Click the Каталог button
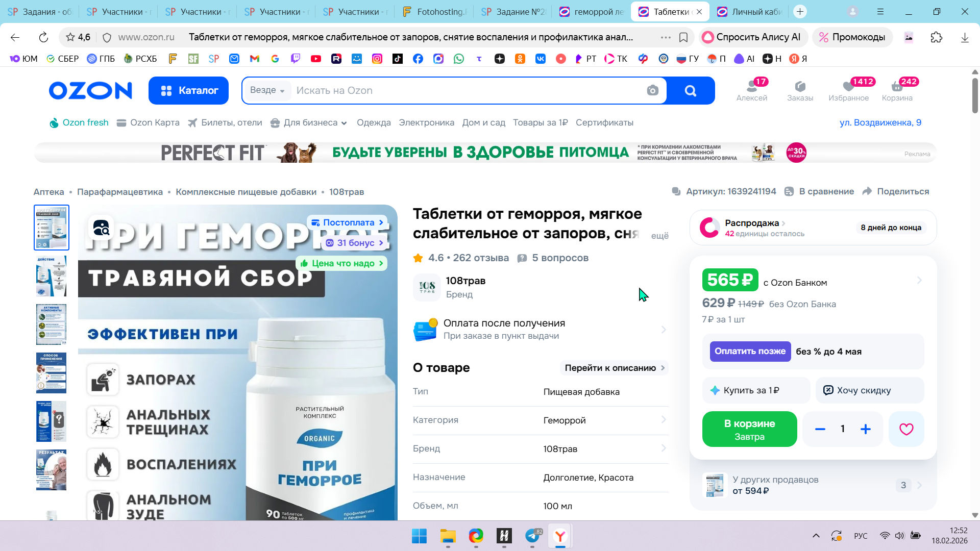The height and width of the screenshot is (551, 980). tap(188, 91)
